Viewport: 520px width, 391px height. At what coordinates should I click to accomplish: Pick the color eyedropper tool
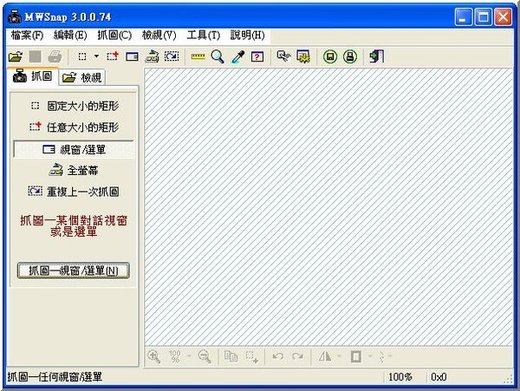tap(238, 57)
